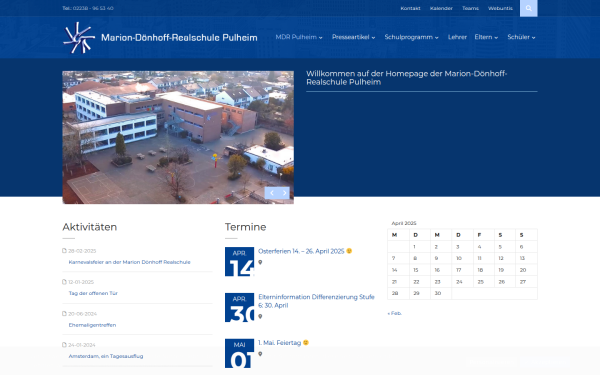
Task: Open Kontakt in the top bar
Action: 410,8
